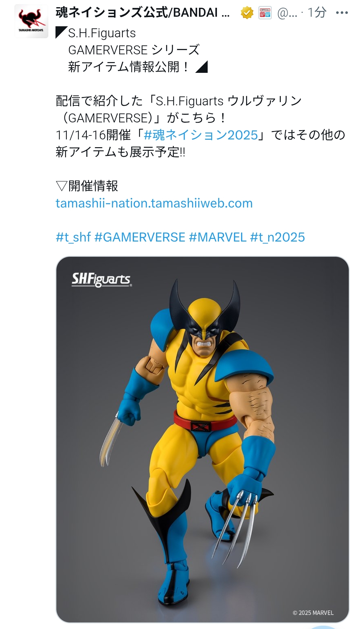
Task: Open the Tamashii Nations profile avatar
Action: (31, 21)
